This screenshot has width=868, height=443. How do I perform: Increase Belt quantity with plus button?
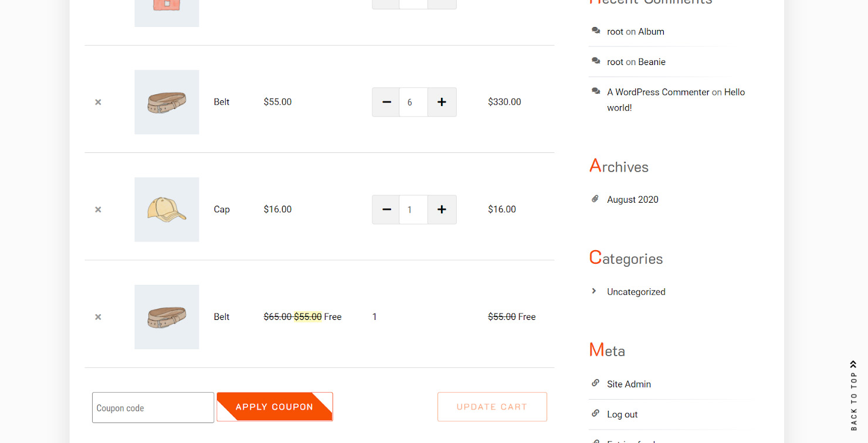442,102
